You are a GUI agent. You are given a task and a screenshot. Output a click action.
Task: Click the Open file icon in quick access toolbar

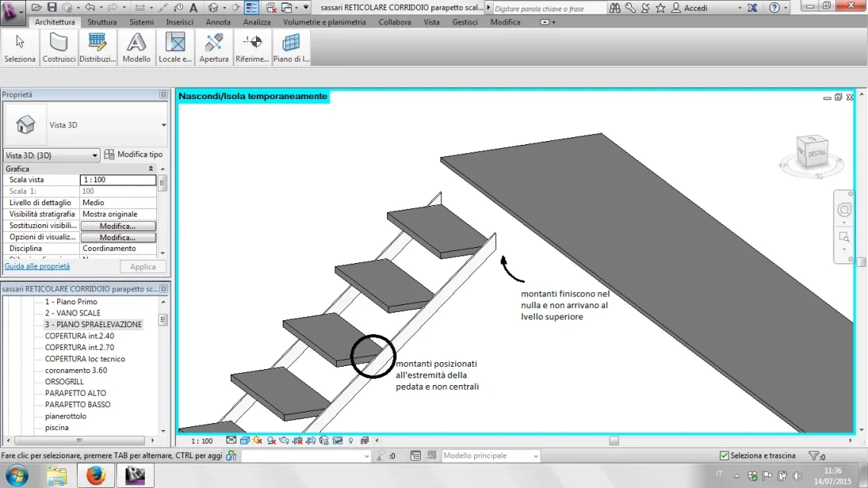click(x=37, y=7)
